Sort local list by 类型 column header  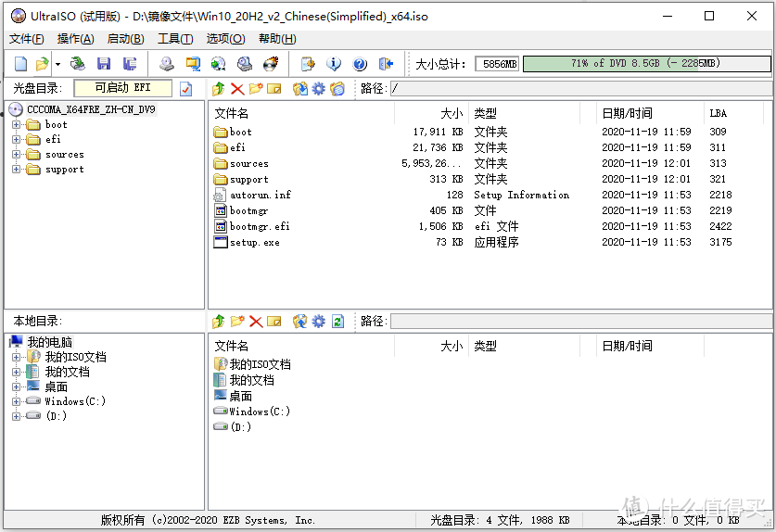[524, 346]
